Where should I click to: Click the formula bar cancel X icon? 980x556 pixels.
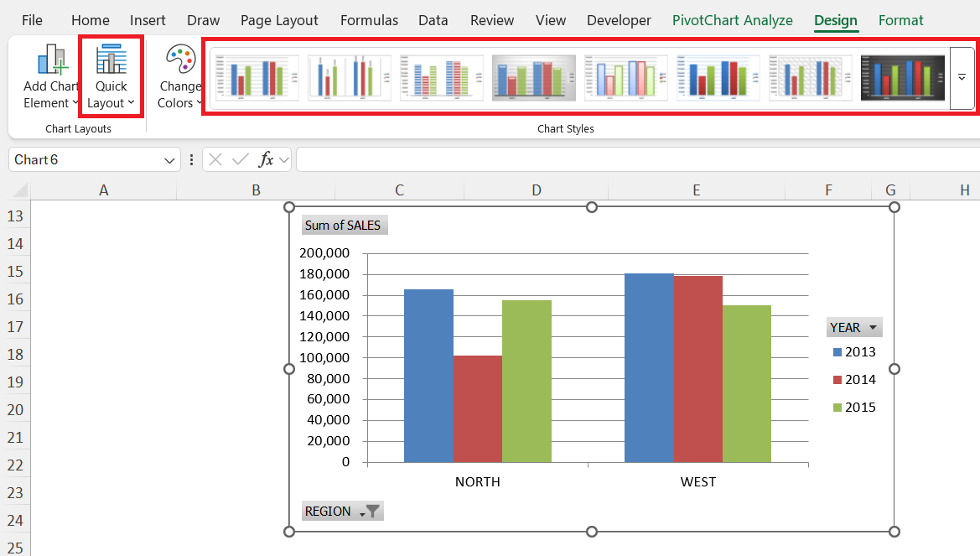tap(215, 159)
